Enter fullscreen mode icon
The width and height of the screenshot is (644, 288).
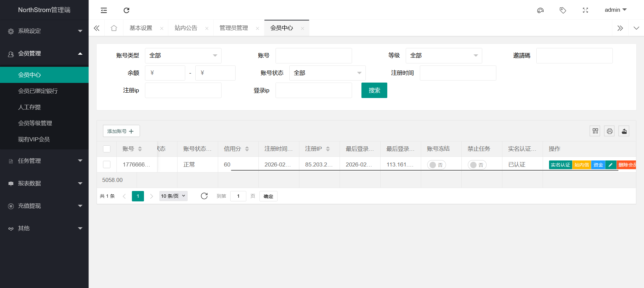(x=585, y=10)
